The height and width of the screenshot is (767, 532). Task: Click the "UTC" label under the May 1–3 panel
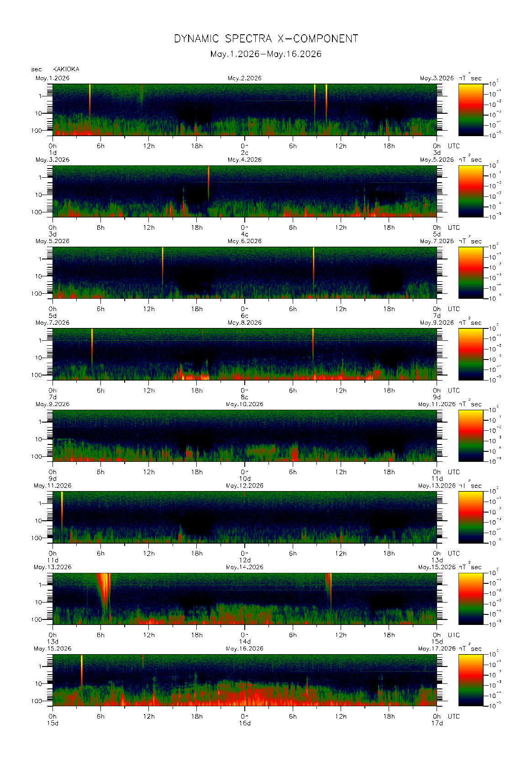click(x=454, y=146)
